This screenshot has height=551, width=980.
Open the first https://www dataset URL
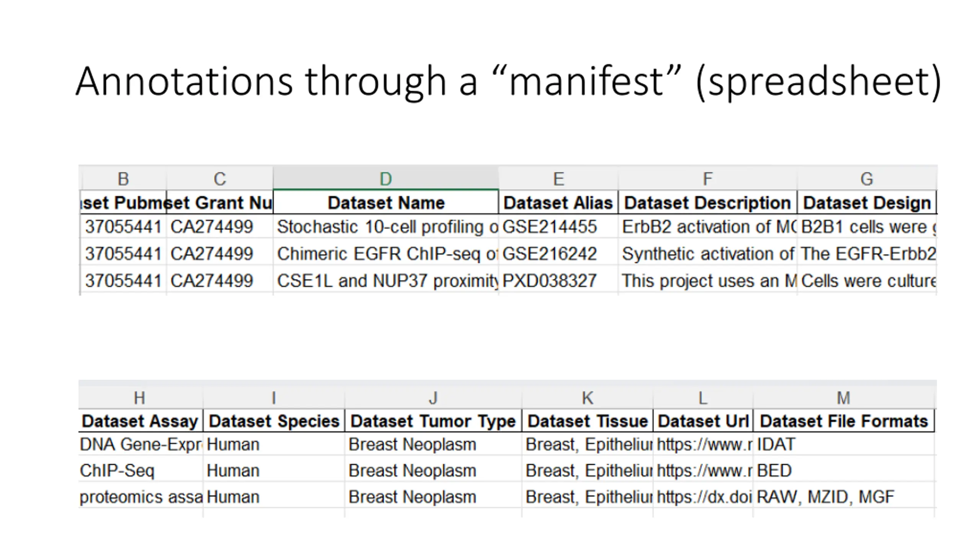point(703,444)
